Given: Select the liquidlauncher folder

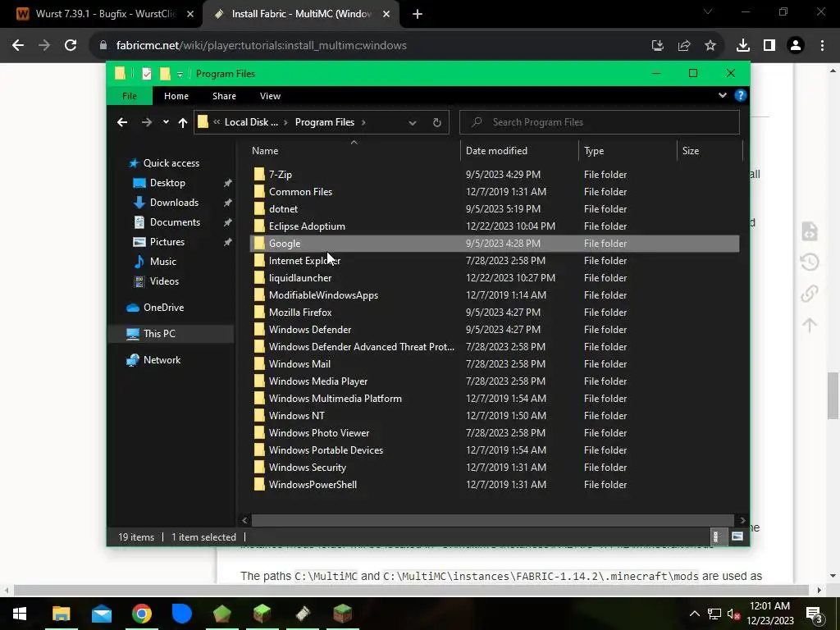Looking at the screenshot, I should 300,278.
